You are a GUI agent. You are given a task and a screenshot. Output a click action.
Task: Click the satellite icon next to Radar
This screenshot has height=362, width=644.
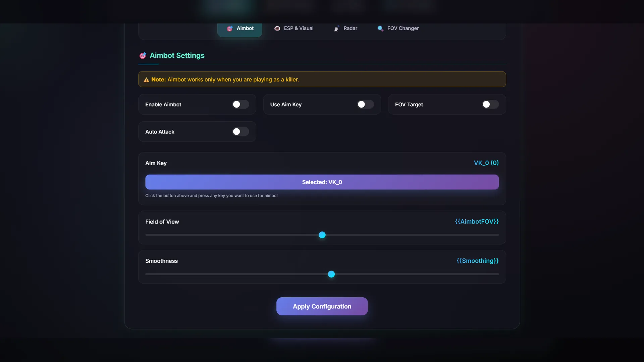tap(337, 28)
